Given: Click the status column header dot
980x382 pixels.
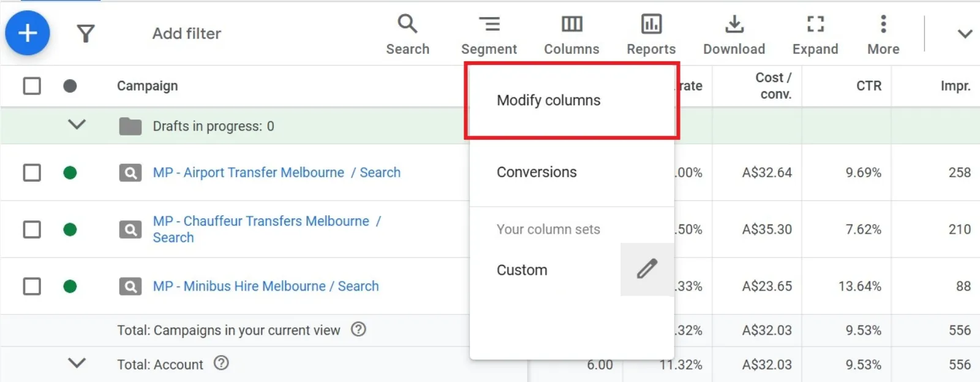Looking at the screenshot, I should [x=70, y=86].
